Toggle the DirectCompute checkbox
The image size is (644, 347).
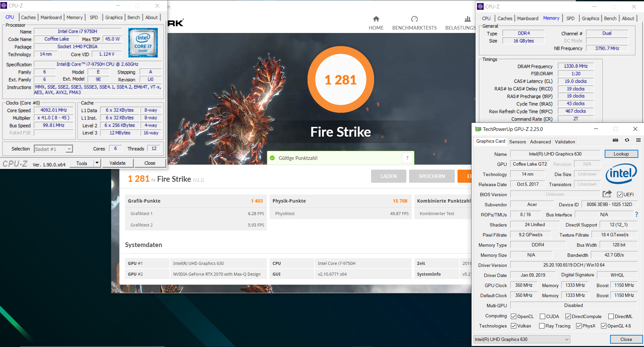coord(568,316)
